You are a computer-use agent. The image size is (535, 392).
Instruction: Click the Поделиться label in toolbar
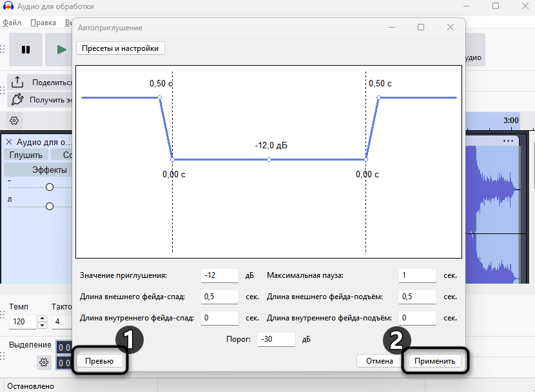[52, 83]
